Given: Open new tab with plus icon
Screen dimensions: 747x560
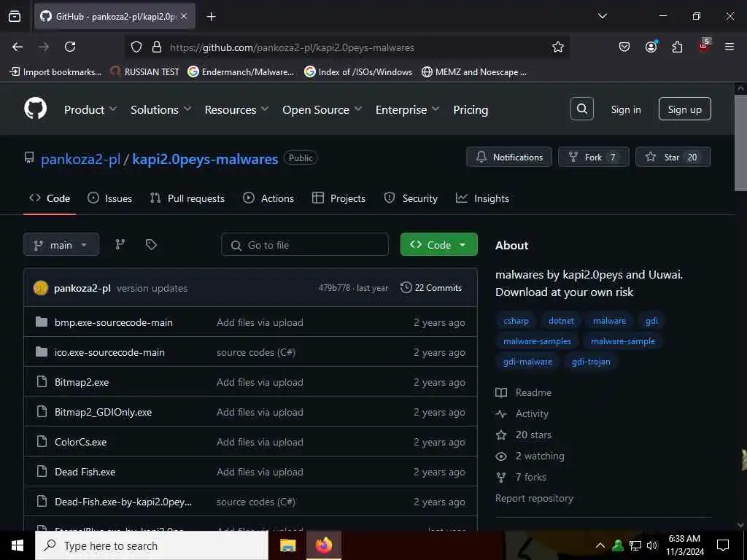Looking at the screenshot, I should [211, 17].
